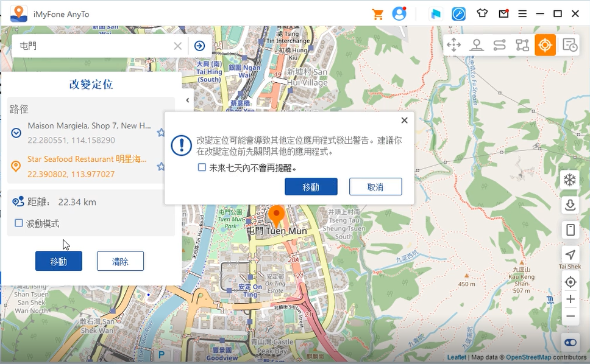590x364 pixels.
Task: Click 移動 in the warning dialog
Action: 311,187
